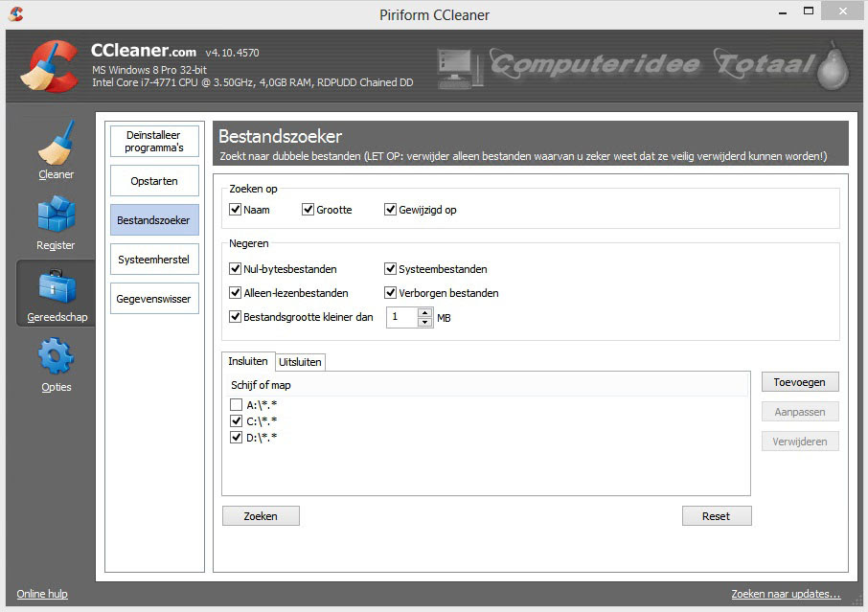Screen dimensions: 868x612
Task: Toggle Bestandsgrootte kleiner dan checkbox
Action: pos(236,316)
